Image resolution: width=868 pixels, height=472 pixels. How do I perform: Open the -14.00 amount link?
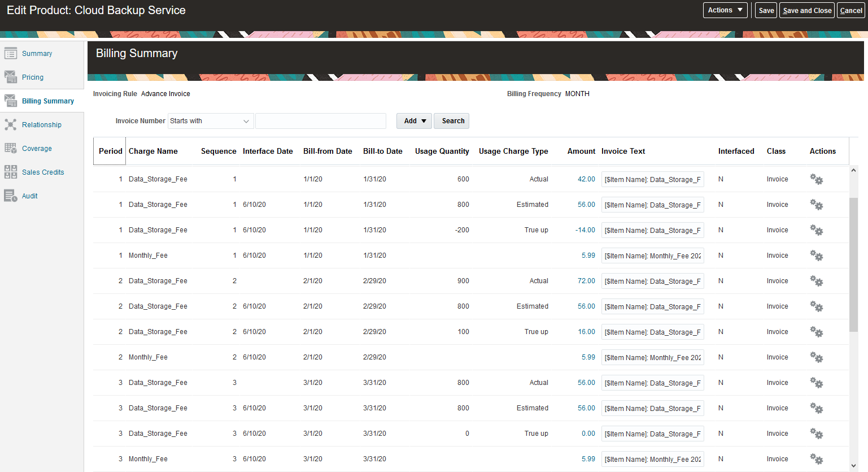click(x=585, y=230)
